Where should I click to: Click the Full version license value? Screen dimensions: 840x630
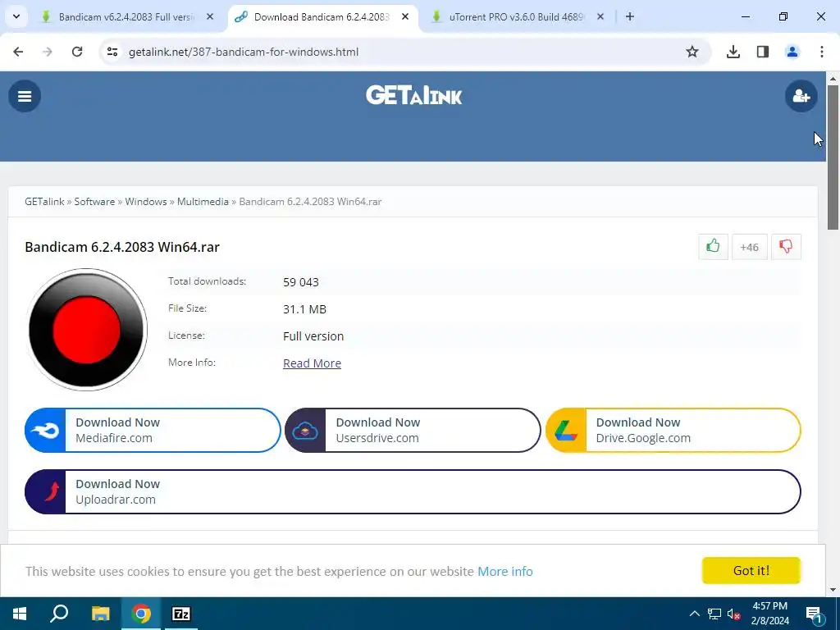pyautogui.click(x=313, y=336)
